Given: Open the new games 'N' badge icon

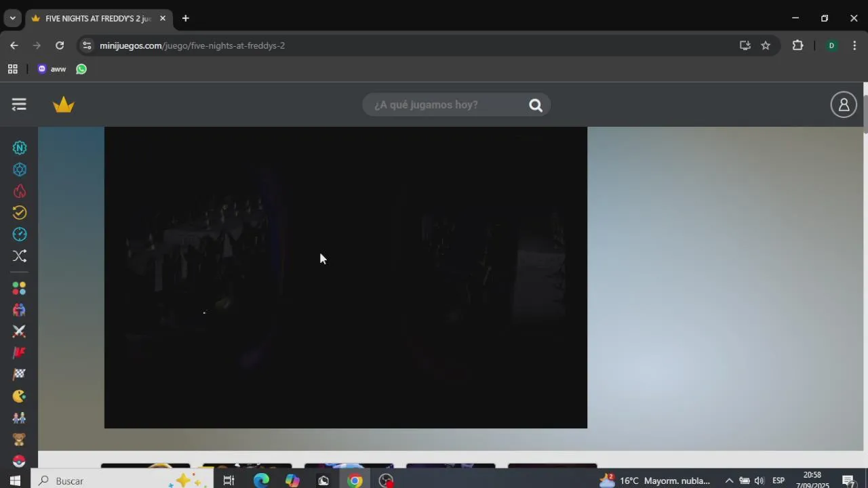Looking at the screenshot, I should pyautogui.click(x=19, y=148).
